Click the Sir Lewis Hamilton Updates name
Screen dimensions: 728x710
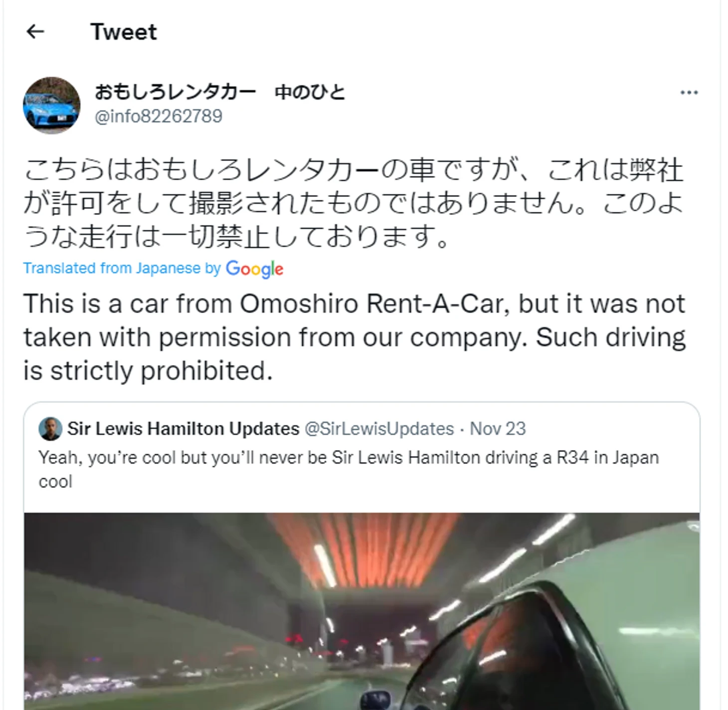tap(183, 429)
